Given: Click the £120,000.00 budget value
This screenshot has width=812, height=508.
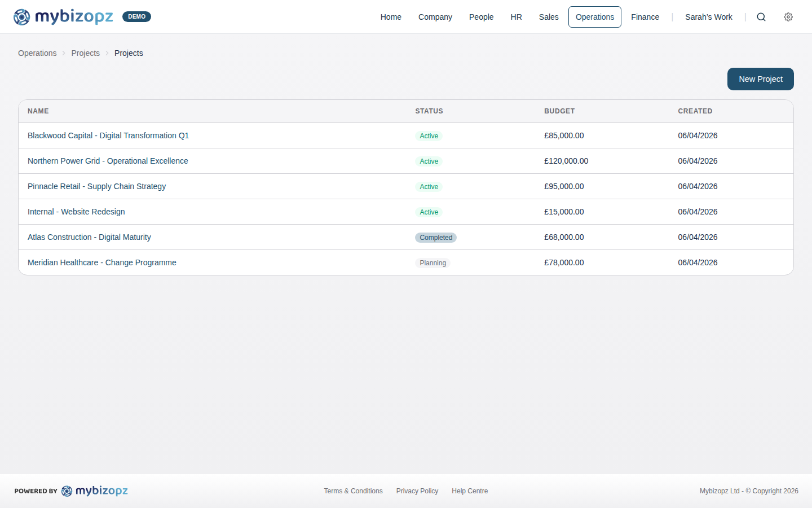Looking at the screenshot, I should click(x=566, y=161).
